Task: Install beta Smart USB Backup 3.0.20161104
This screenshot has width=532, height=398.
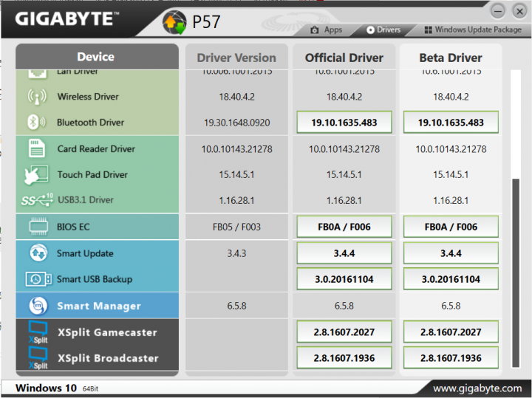Action: (451, 279)
